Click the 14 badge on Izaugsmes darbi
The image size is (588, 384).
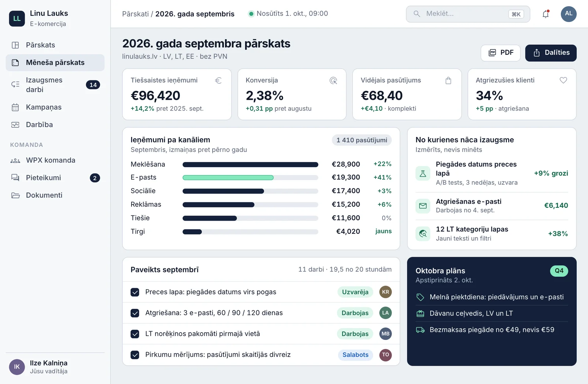tap(93, 85)
